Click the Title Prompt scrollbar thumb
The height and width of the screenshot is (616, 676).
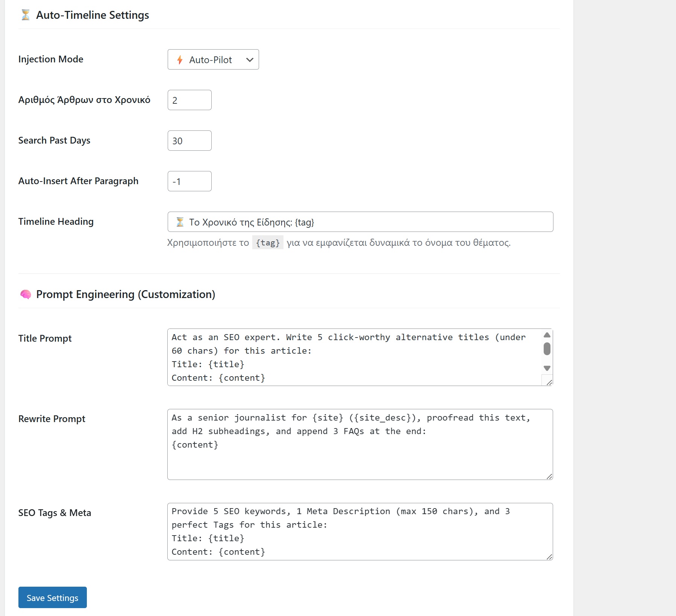click(547, 349)
